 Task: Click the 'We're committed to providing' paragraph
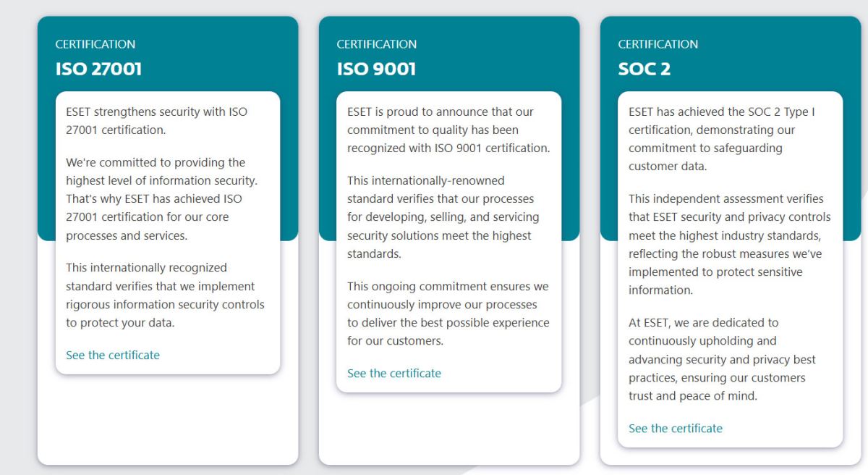pos(162,198)
